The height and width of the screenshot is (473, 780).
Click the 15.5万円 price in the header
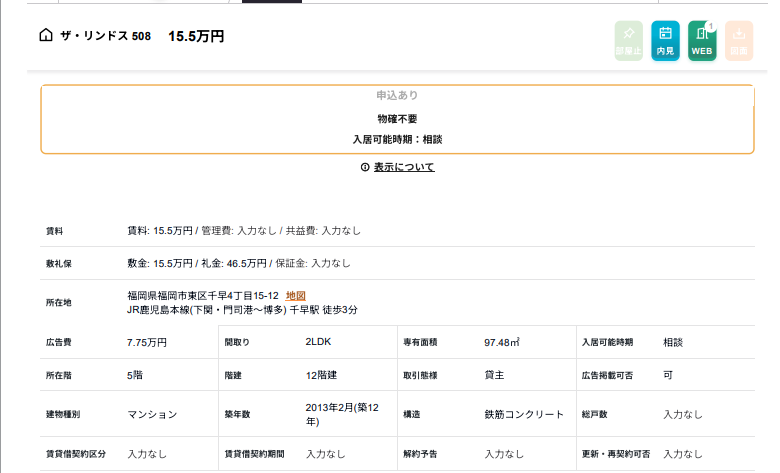(196, 36)
